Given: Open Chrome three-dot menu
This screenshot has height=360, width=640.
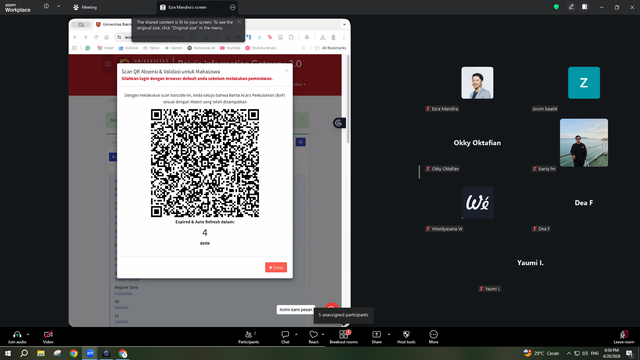Looking at the screenshot, I should coord(344,37).
